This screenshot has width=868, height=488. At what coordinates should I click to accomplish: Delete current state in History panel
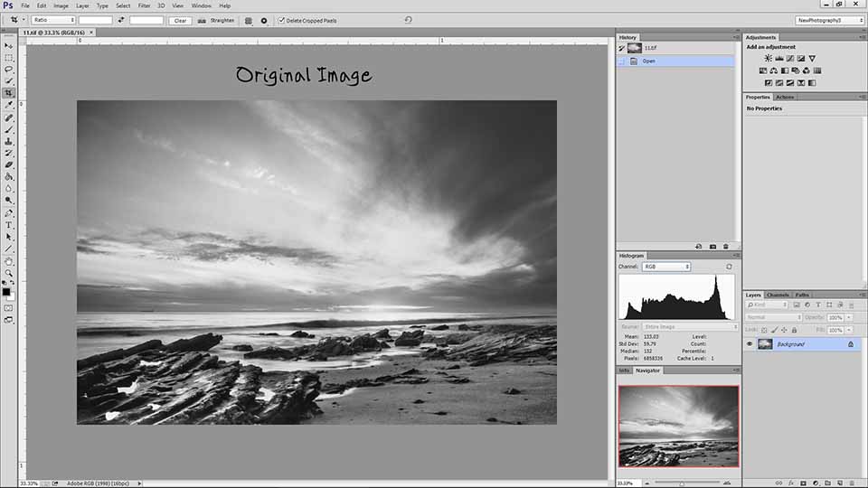(x=725, y=246)
